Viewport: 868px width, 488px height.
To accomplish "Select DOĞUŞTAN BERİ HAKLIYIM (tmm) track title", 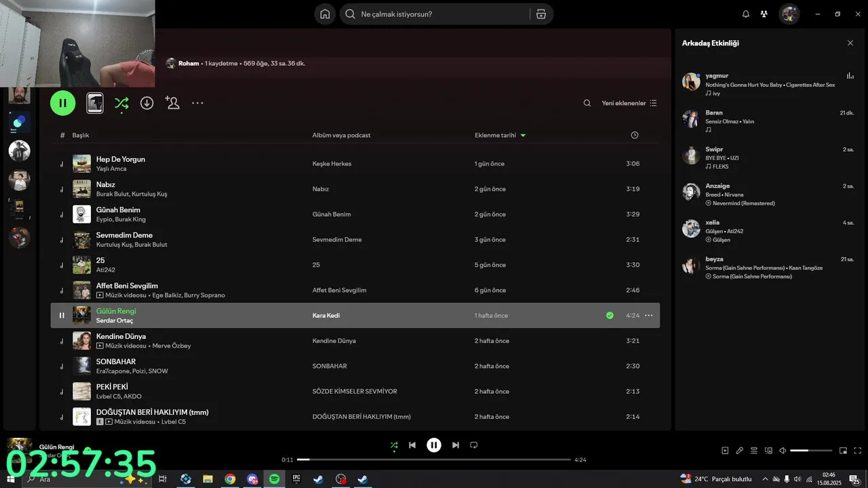I will 152,412.
